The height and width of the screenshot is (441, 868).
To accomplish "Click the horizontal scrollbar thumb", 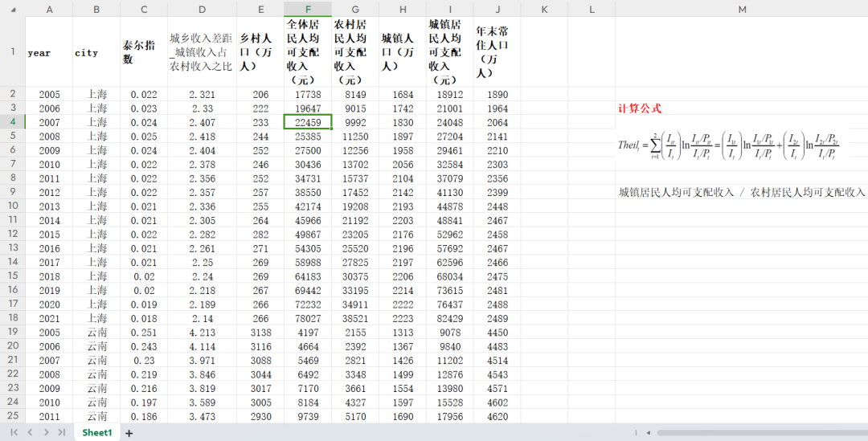I will 762,433.
